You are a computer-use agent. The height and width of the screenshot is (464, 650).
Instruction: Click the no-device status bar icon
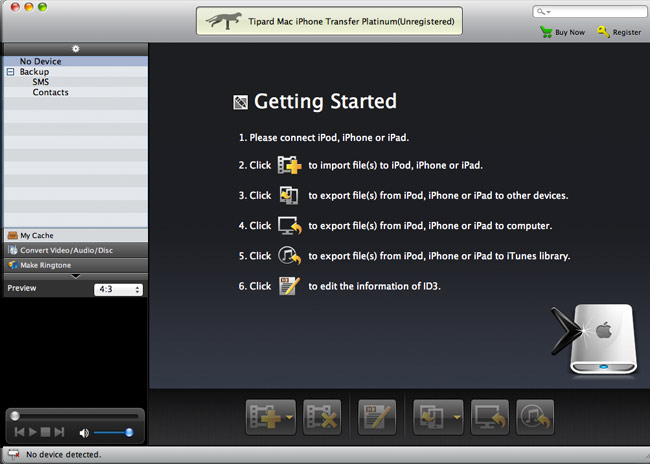coord(14,454)
